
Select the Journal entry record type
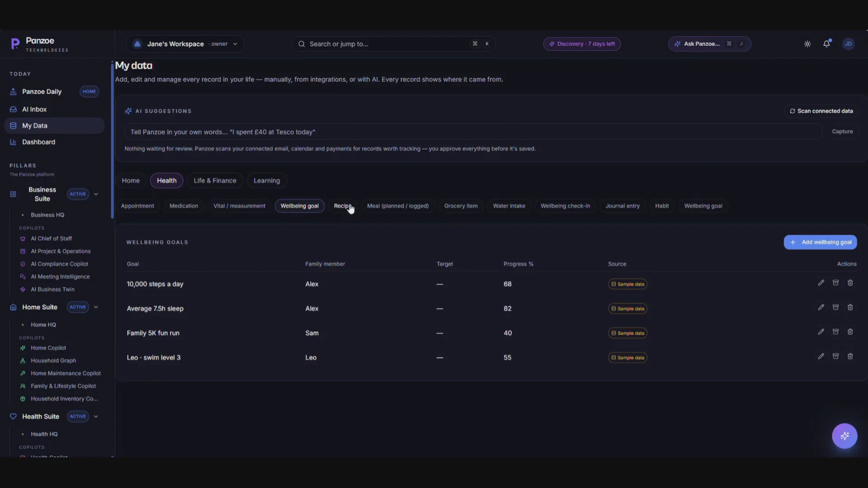[623, 206]
